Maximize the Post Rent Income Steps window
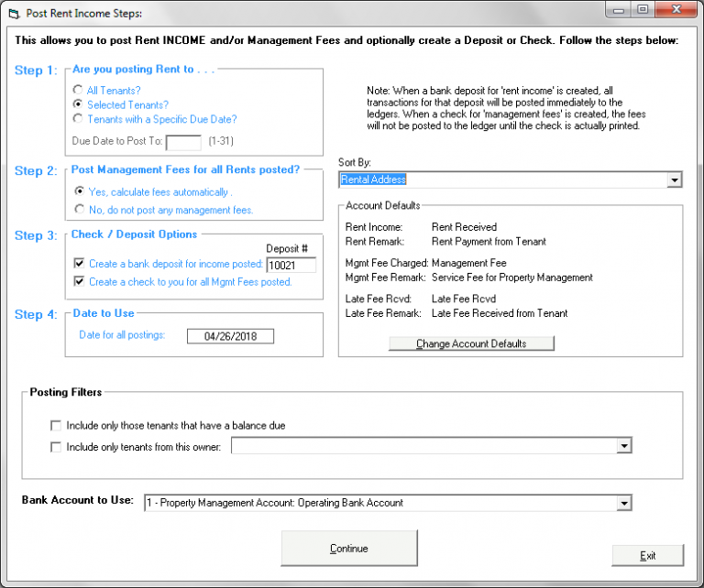This screenshot has height=588, width=704. point(643,9)
